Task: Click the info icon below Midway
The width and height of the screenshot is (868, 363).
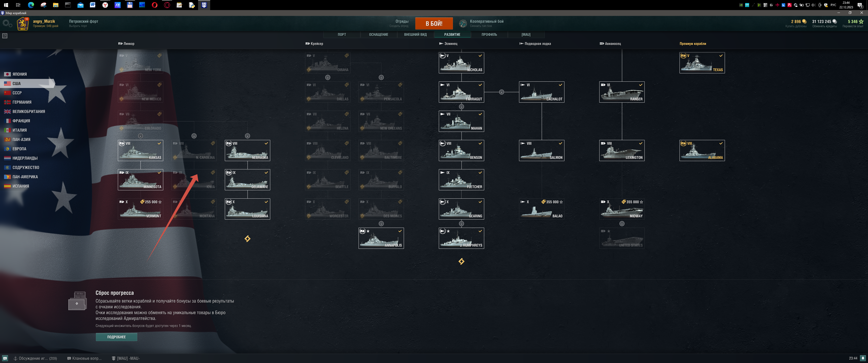Action: 622,224
